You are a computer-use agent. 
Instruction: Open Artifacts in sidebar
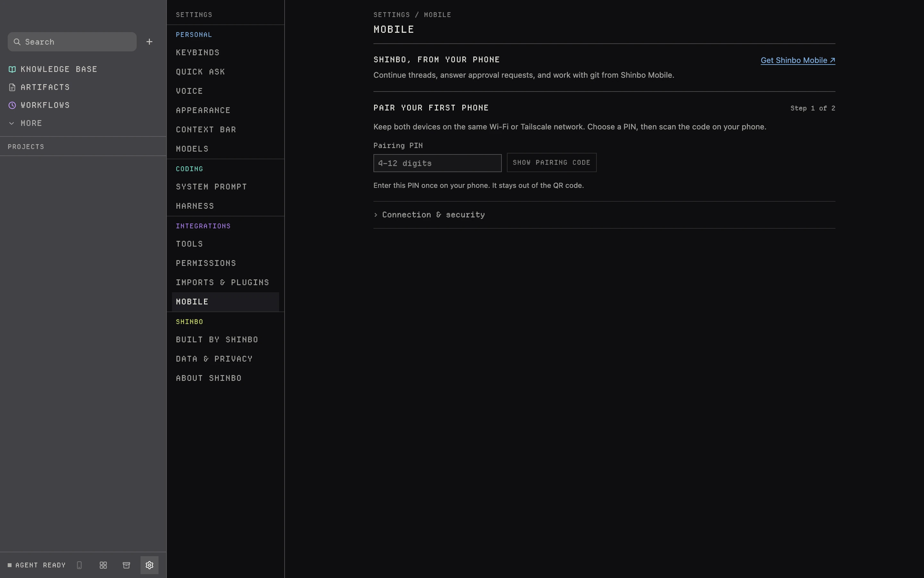tap(45, 87)
